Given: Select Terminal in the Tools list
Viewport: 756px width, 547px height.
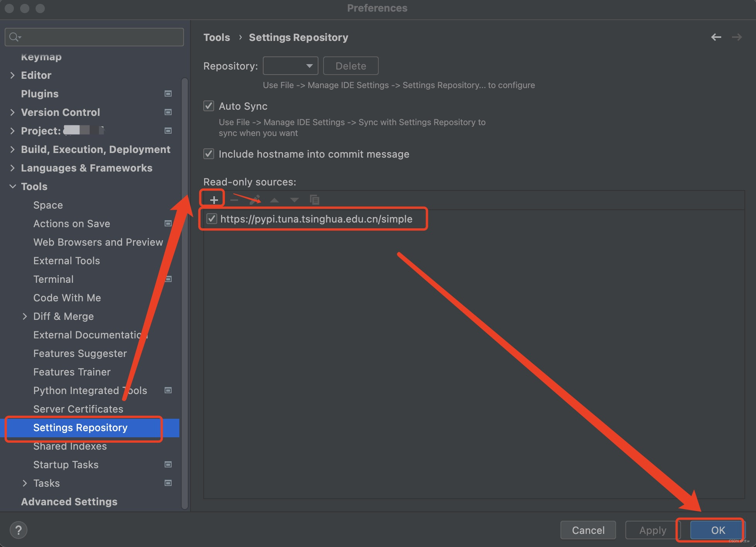Looking at the screenshot, I should click(x=53, y=279).
